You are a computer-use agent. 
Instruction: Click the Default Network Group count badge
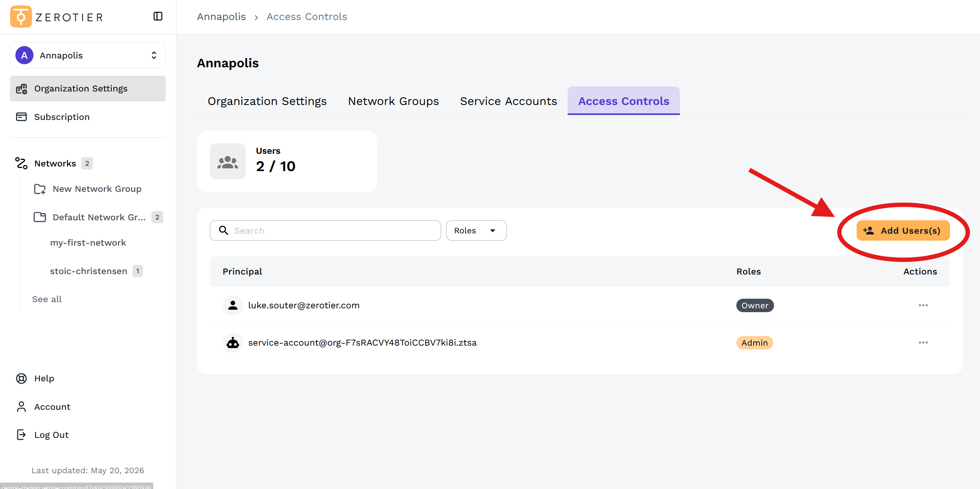tap(157, 217)
